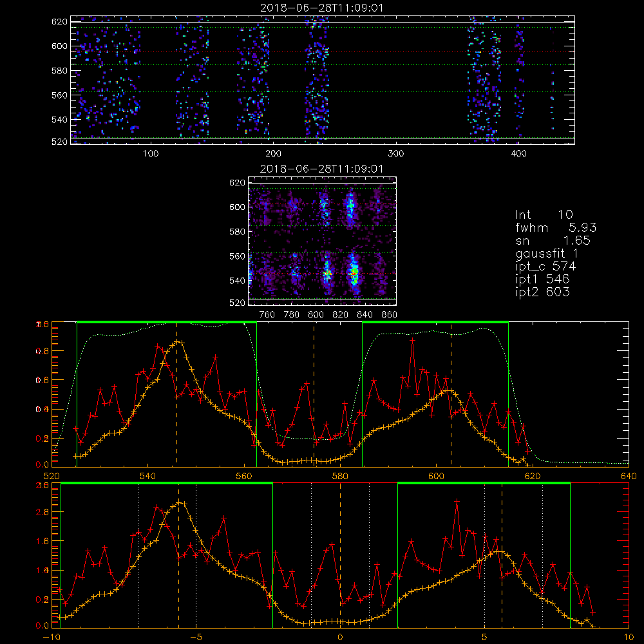The image size is (644, 644).
Task: Click x-axis label 600 under the 520–640 profile plot
Action: (436, 476)
